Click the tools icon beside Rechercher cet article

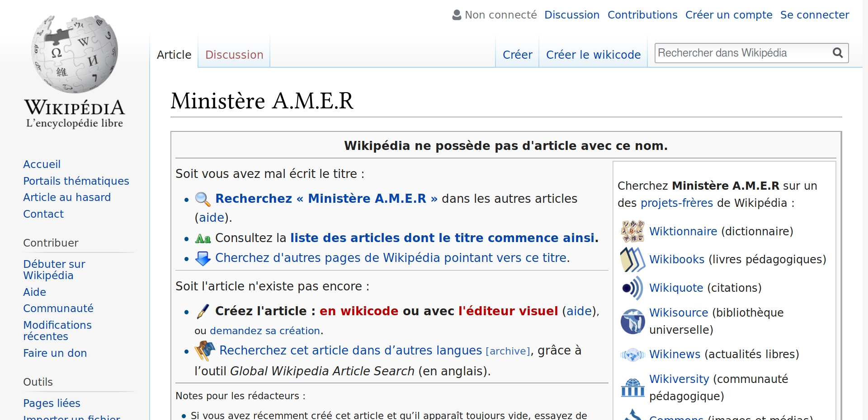pos(205,350)
